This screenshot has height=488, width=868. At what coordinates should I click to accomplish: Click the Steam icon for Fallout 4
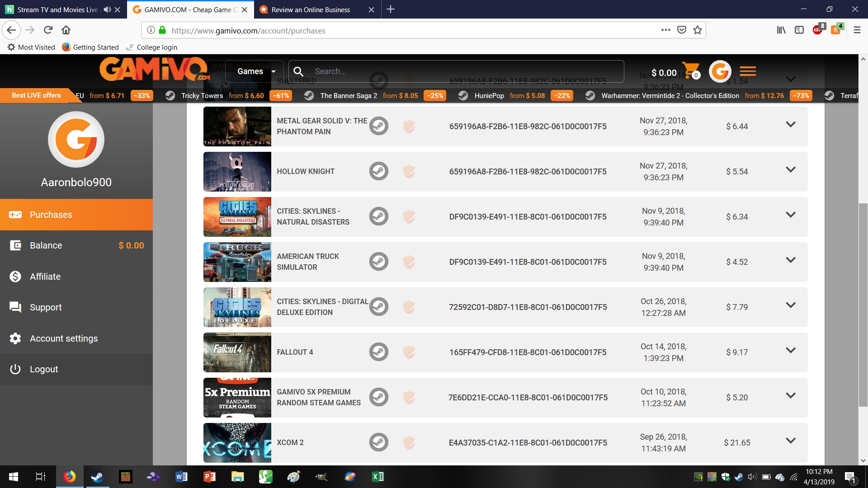click(378, 352)
